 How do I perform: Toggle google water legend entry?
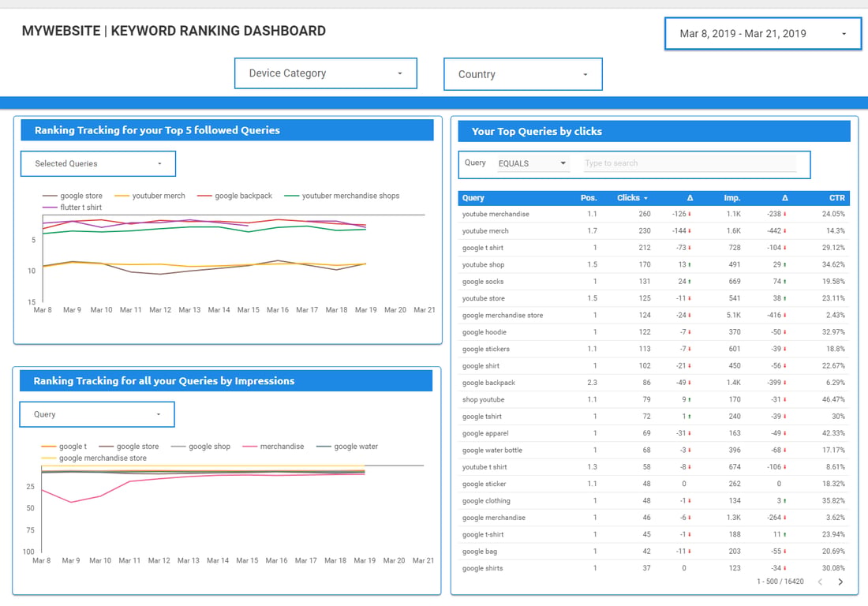(x=347, y=447)
